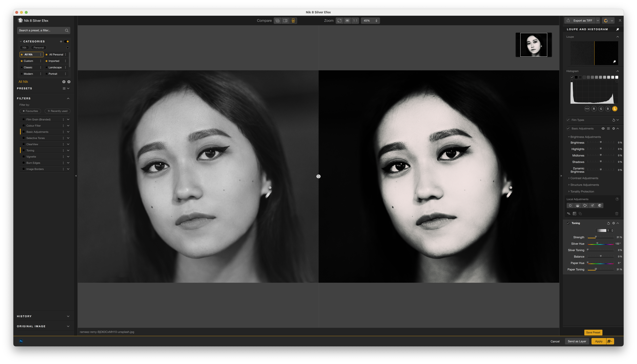This screenshot has height=364, width=637.
Task: Filter categories by Personal
Action: pyautogui.click(x=39, y=48)
